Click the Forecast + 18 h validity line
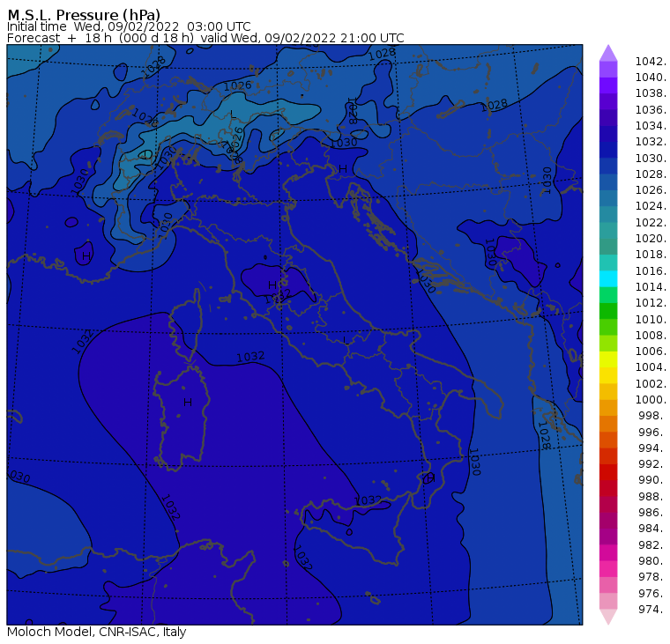The height and width of the screenshot is (644, 670). coord(205,38)
